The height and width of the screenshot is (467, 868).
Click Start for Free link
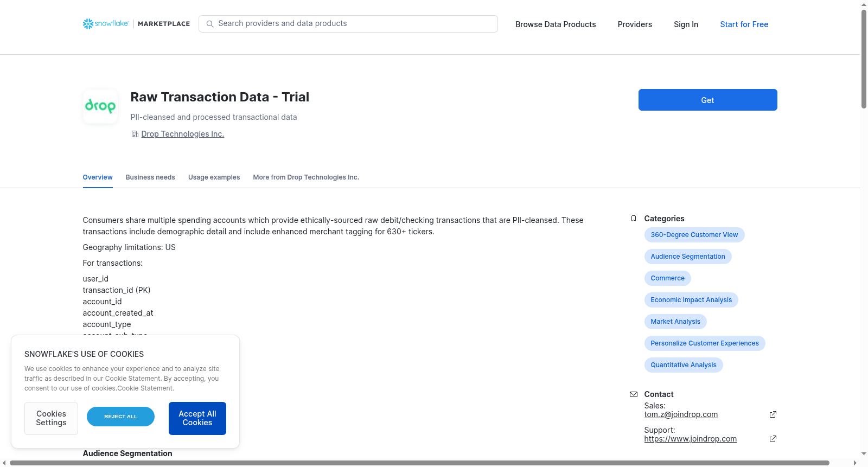(744, 24)
